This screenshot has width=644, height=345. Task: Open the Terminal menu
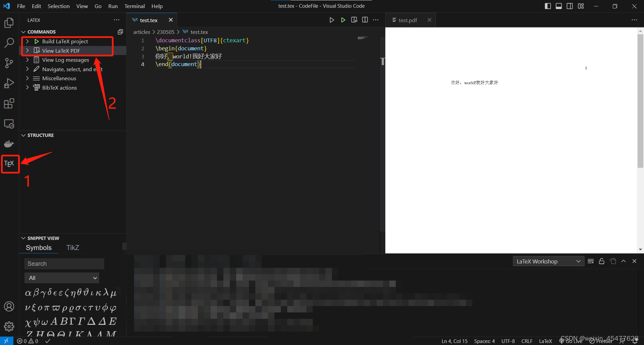(x=134, y=6)
